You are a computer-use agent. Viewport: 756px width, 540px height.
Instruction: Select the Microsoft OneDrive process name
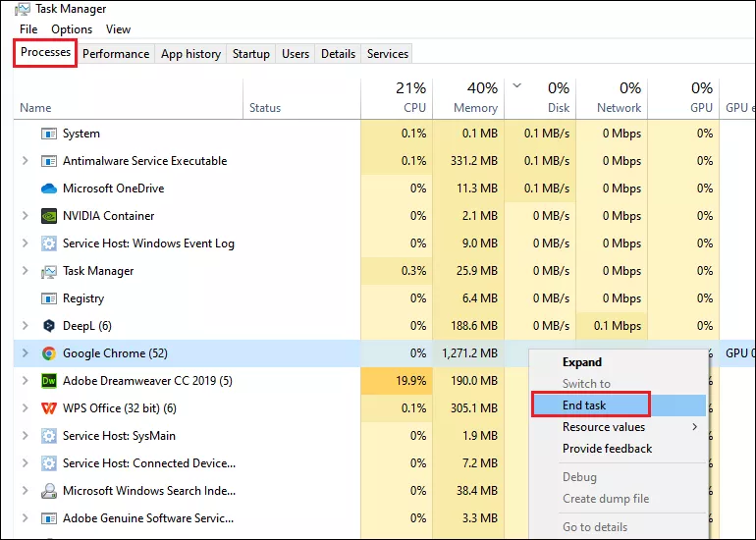(113, 189)
